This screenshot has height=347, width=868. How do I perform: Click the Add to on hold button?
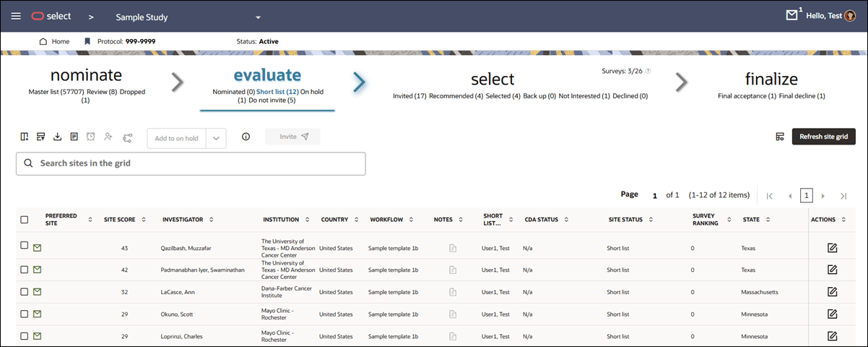177,138
